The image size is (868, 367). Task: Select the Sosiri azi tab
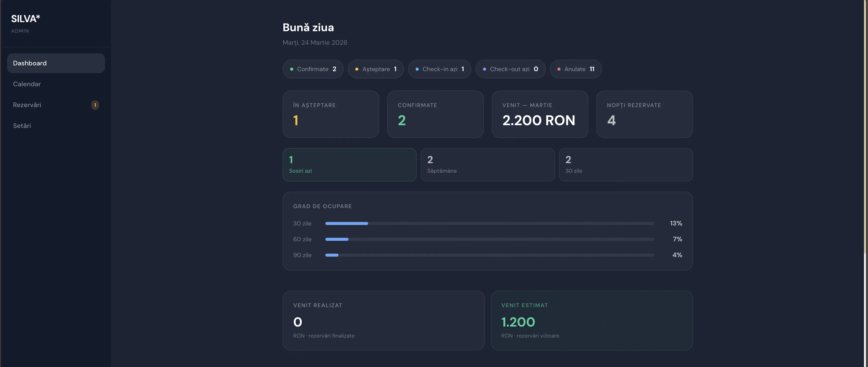pos(350,165)
